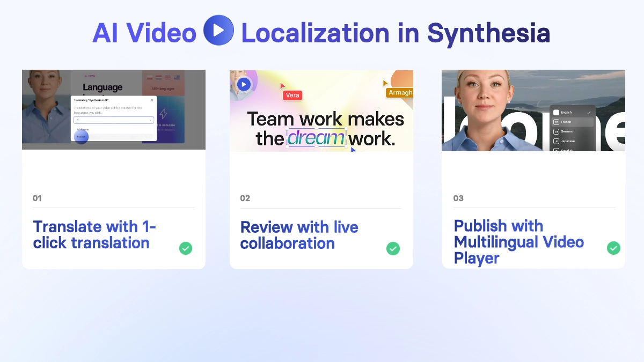The height and width of the screenshot is (362, 644).
Task: Click the DE flag icon beside German
Action: [556, 131]
